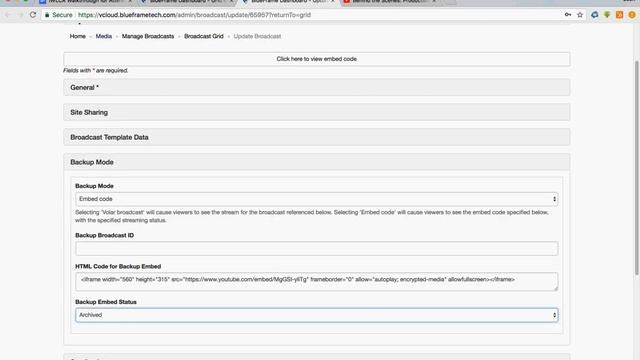Expand the General section
This screenshot has width=640, height=360.
pos(316,87)
